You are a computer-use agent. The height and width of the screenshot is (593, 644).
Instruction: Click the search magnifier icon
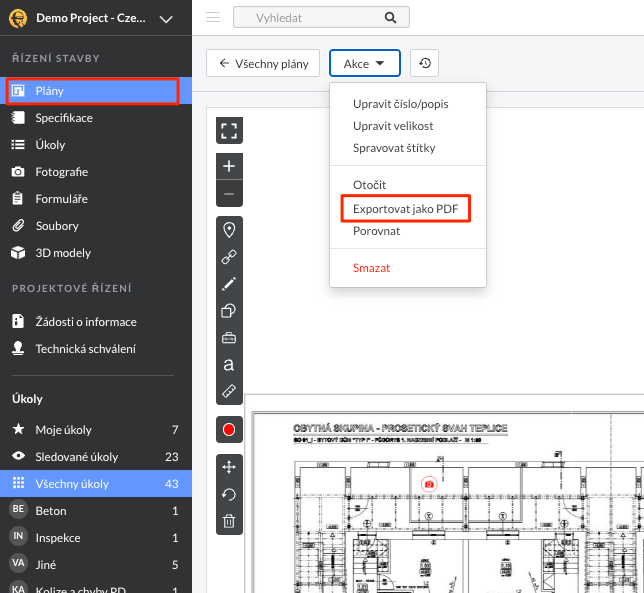(391, 18)
